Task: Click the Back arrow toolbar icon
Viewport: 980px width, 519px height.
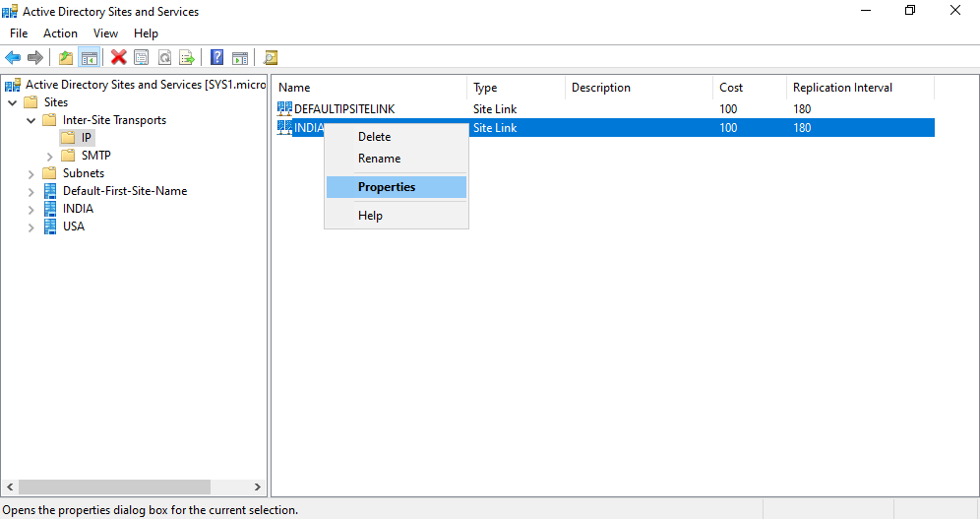Action: [13, 57]
